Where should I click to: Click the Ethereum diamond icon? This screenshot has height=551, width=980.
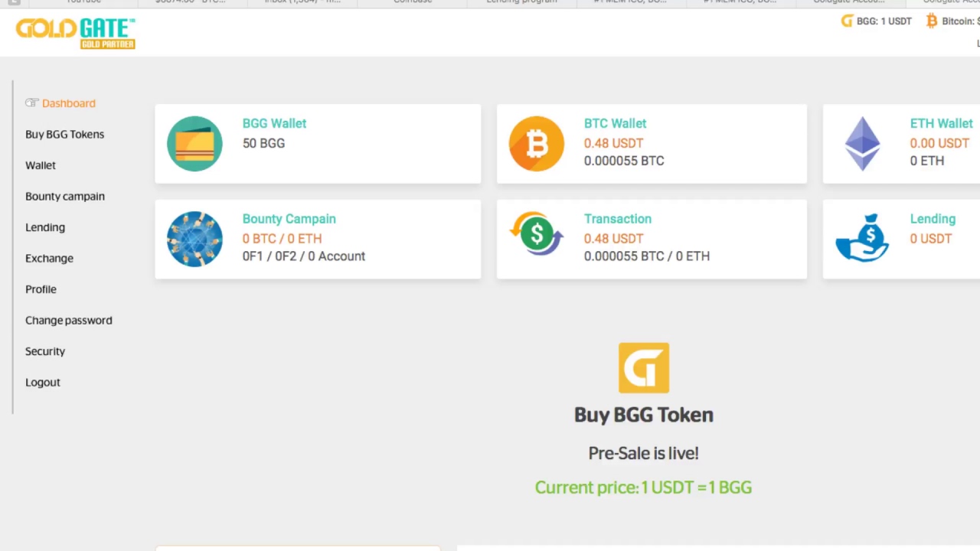[862, 143]
